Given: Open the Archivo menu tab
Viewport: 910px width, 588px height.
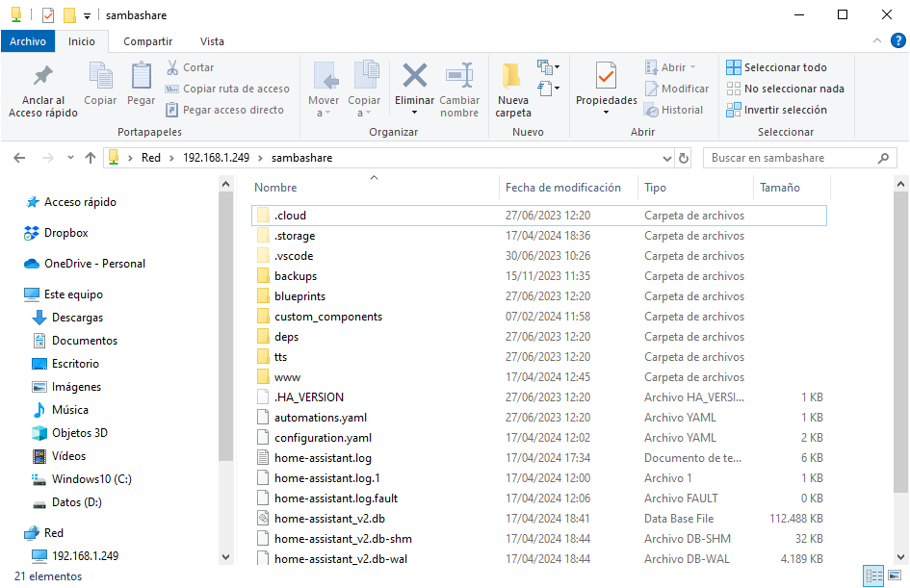Looking at the screenshot, I should tap(28, 41).
